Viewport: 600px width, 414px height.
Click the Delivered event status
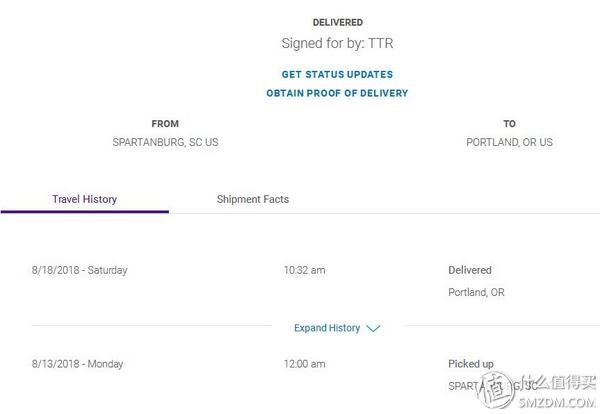(x=470, y=270)
